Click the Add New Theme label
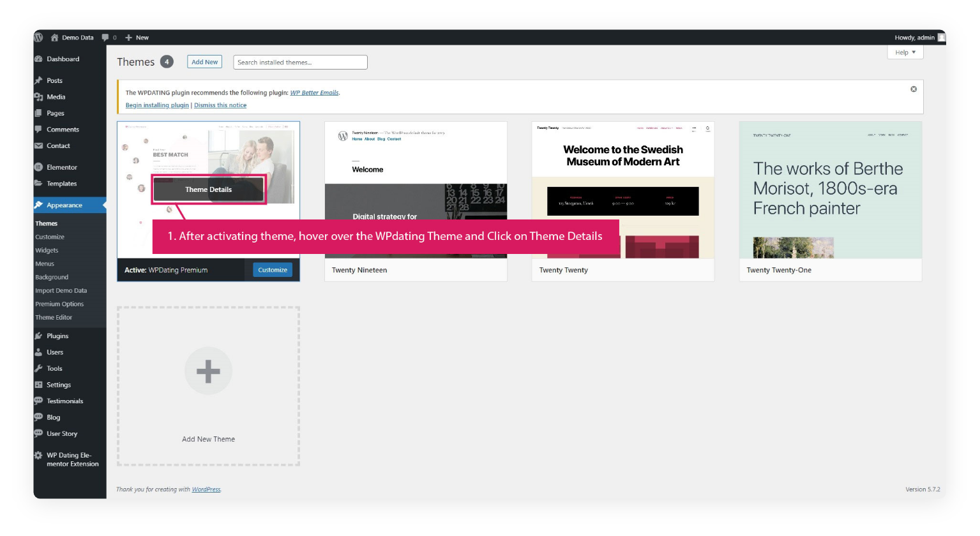Viewport: 980px width, 536px height. (x=208, y=439)
